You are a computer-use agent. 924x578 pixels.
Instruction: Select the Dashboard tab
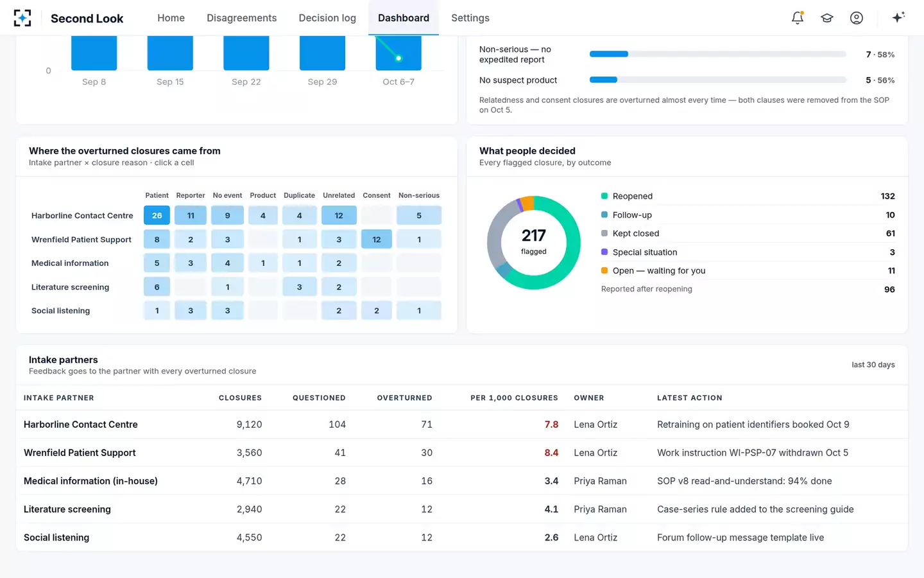coord(404,18)
